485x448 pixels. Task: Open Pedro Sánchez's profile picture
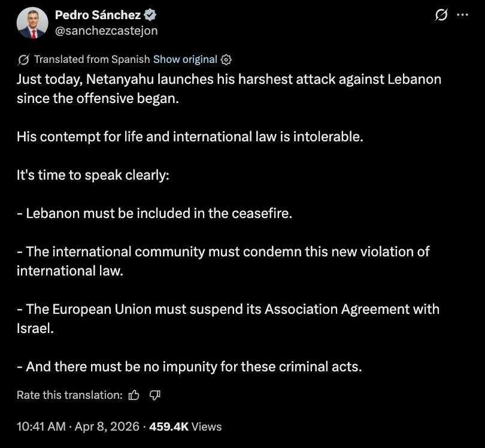click(32, 23)
